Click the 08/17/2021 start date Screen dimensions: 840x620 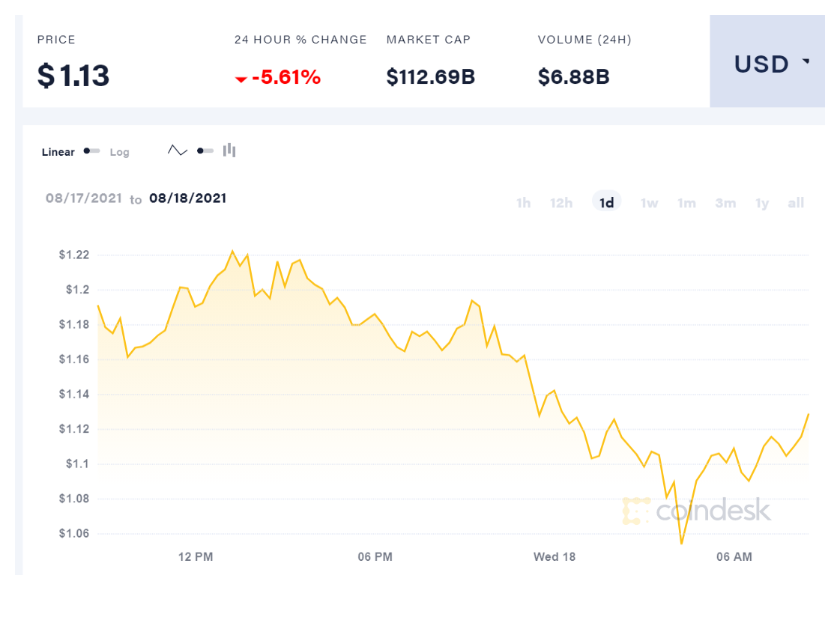click(83, 198)
